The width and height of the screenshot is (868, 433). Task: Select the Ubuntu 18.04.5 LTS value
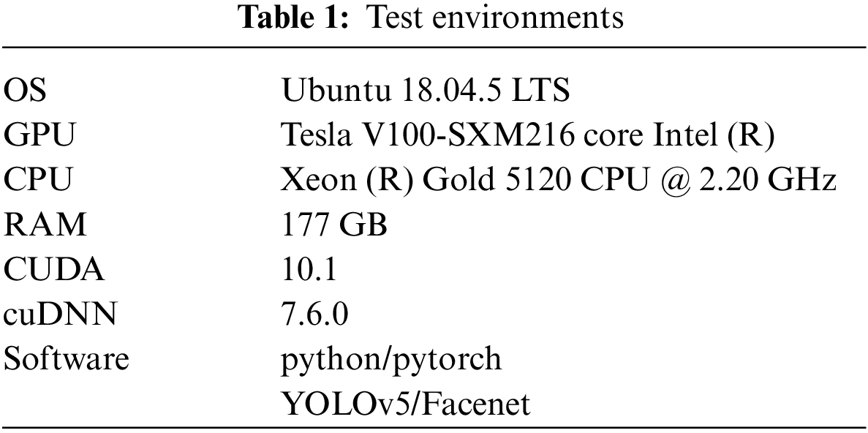coord(426,91)
